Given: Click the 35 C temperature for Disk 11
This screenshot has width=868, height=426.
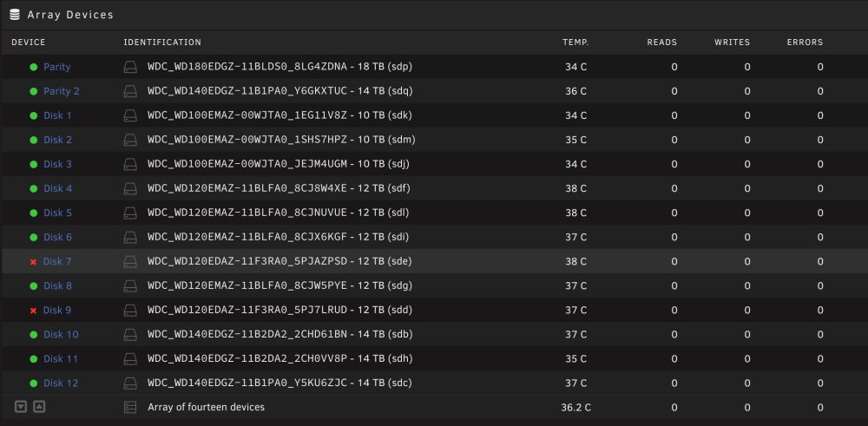Looking at the screenshot, I should 575,359.
